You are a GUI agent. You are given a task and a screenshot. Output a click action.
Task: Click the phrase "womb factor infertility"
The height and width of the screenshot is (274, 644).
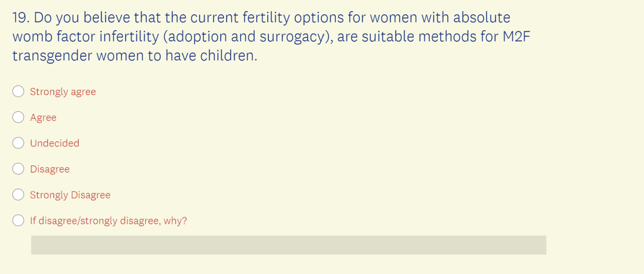pyautogui.click(x=86, y=36)
